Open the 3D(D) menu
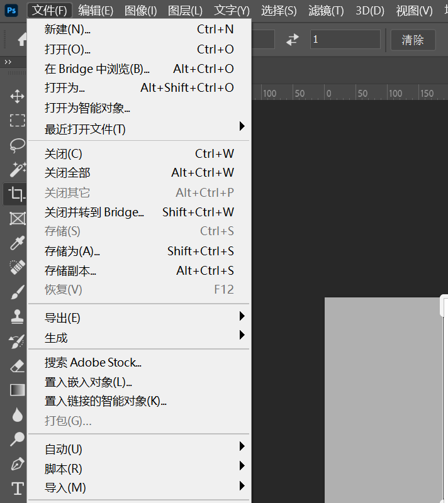Viewport: 448px width, 503px height. [x=370, y=11]
